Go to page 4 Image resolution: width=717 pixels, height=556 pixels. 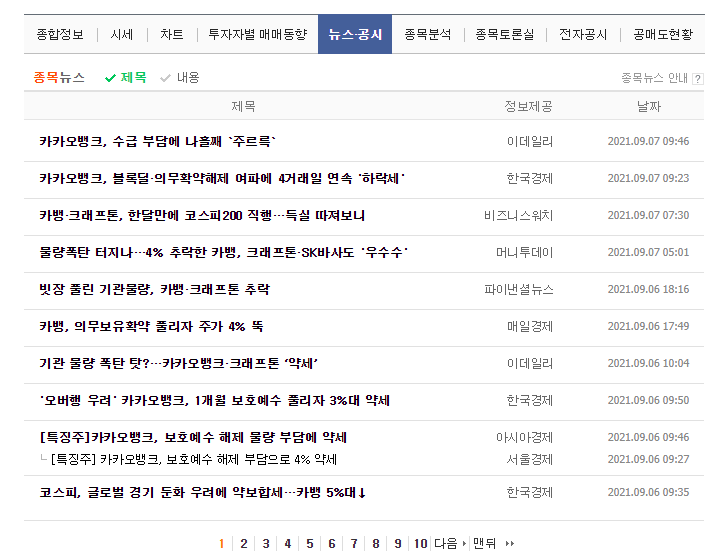[x=288, y=544]
